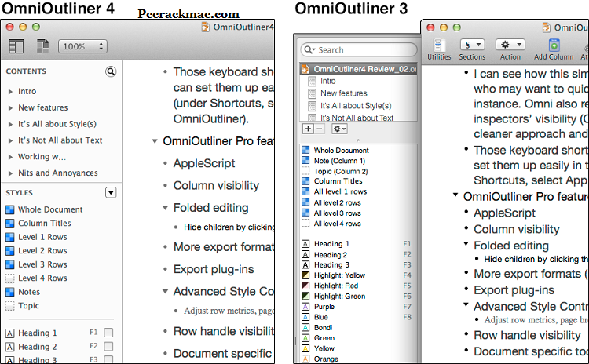Collapse Folded editing row in OmniOutliner 3

[x=466, y=244]
